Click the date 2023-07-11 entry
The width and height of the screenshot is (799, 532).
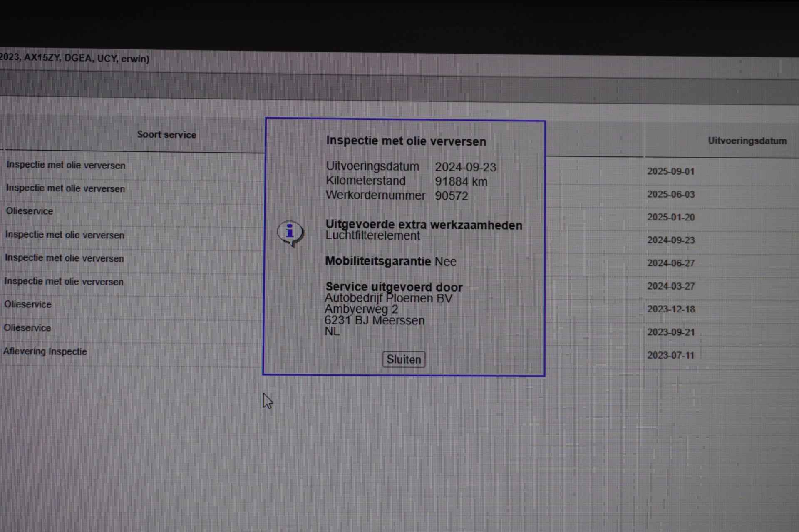pyautogui.click(x=670, y=355)
